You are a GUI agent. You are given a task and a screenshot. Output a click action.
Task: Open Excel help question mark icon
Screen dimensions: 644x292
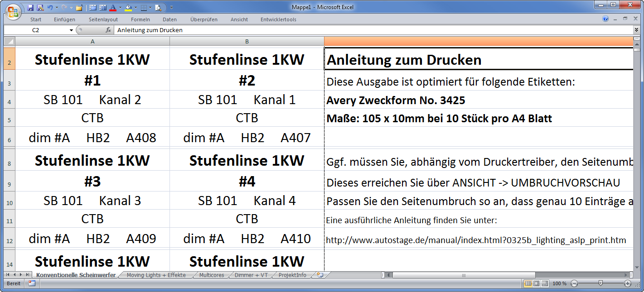pyautogui.click(x=605, y=19)
